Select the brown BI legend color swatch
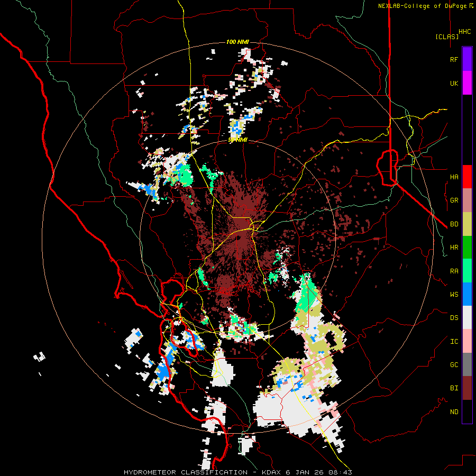The image size is (476, 476). 467,388
